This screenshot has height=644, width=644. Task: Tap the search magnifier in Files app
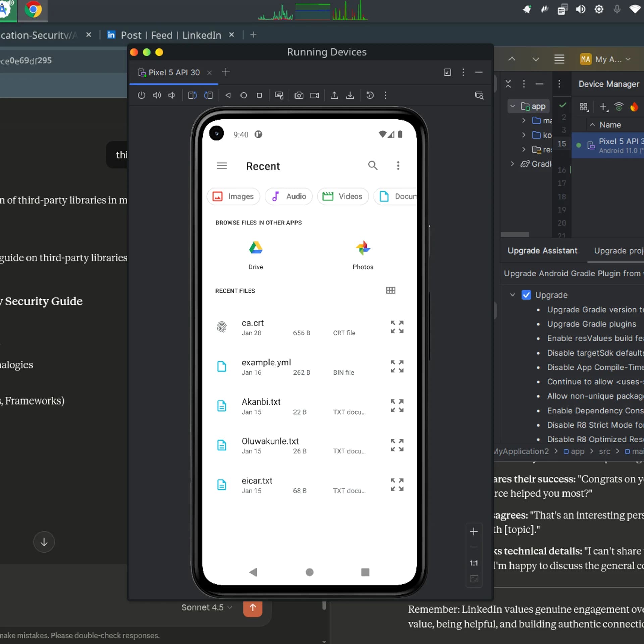(373, 165)
